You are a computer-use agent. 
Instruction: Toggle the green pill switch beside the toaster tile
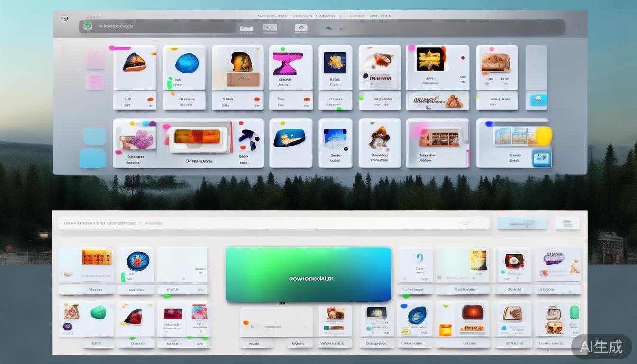click(574, 312)
